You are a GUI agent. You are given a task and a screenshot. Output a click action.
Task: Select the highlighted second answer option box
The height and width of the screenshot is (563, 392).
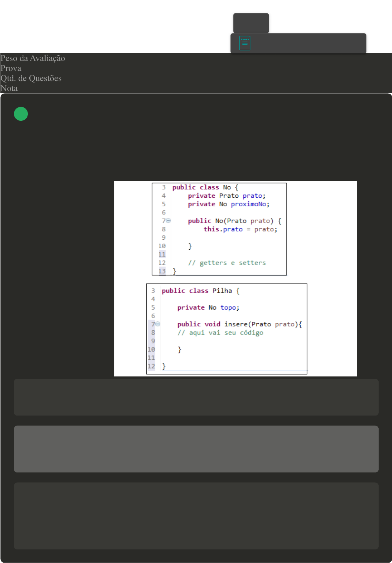(196, 449)
